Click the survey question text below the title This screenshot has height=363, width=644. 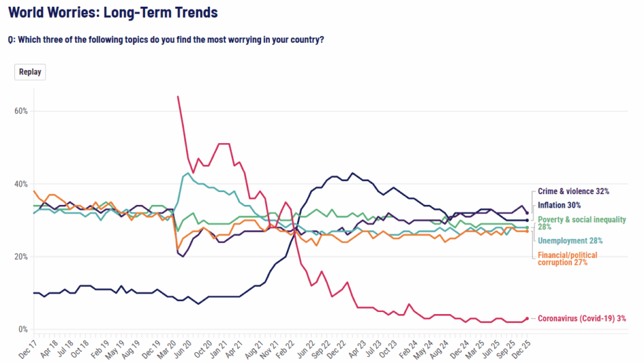(x=166, y=39)
